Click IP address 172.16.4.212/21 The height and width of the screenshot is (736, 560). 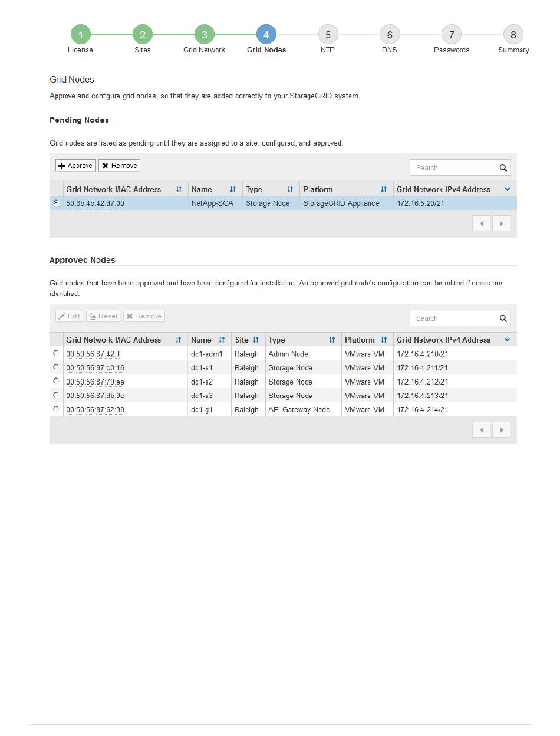tap(422, 382)
